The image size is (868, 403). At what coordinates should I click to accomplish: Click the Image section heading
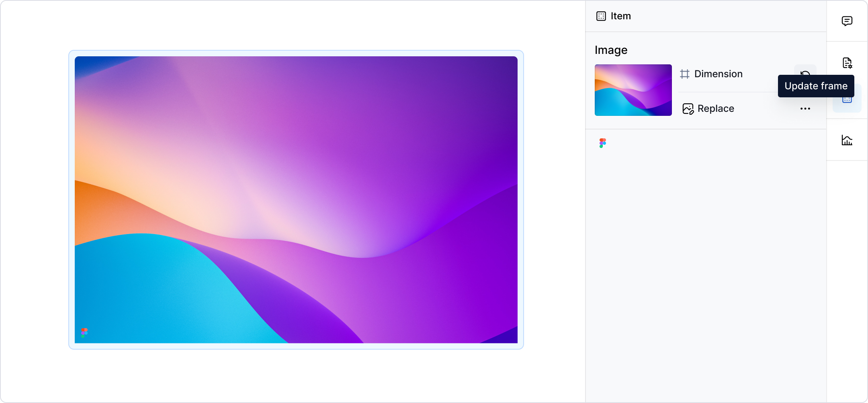click(x=610, y=49)
